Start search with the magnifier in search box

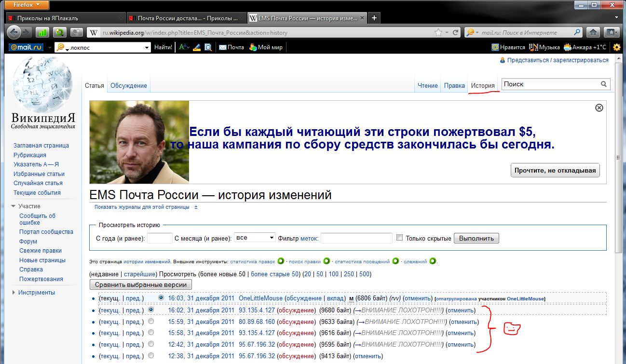pos(577,33)
